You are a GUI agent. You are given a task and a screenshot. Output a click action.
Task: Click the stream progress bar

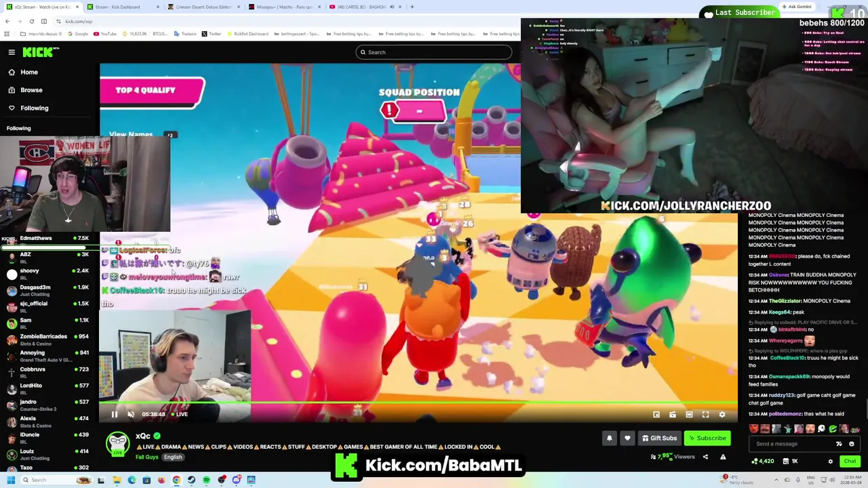[418, 403]
